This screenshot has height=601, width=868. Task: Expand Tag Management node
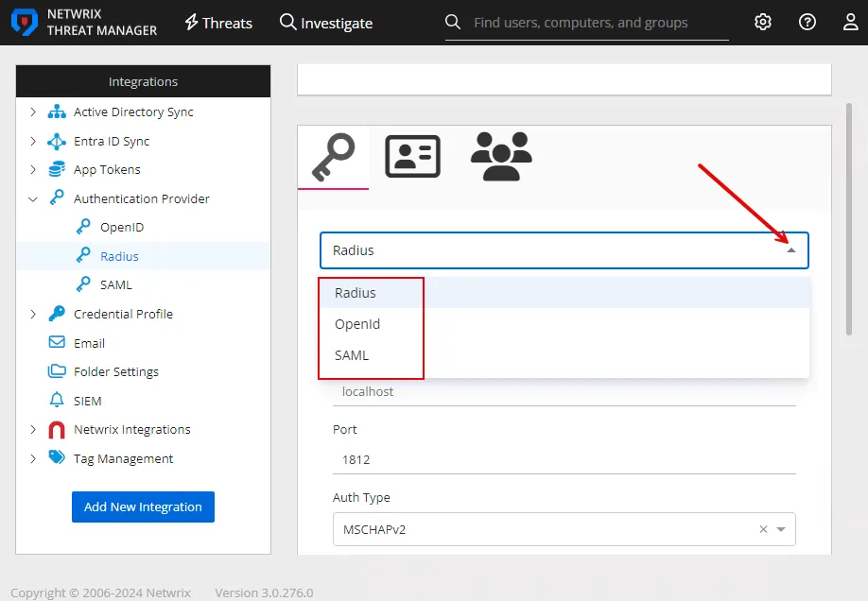tap(33, 458)
